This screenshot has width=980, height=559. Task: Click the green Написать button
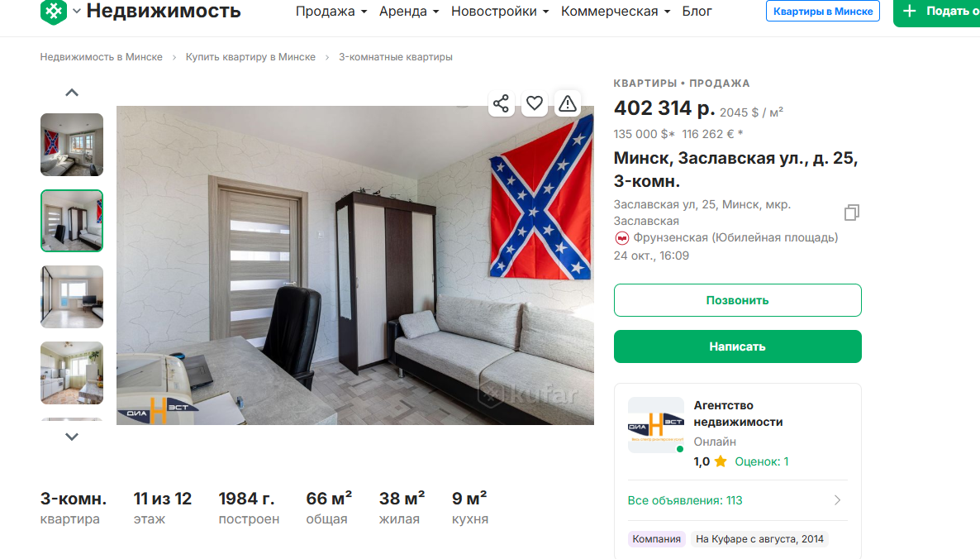[738, 346]
